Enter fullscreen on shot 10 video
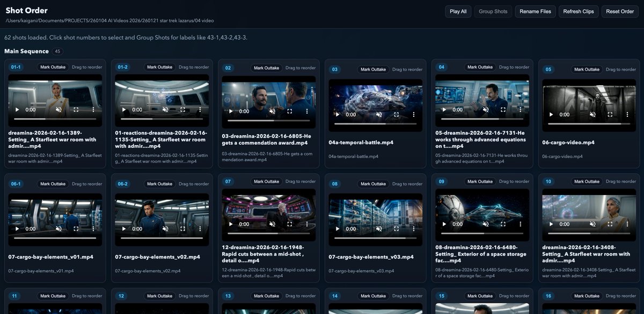This screenshot has width=644, height=314. pos(610,224)
